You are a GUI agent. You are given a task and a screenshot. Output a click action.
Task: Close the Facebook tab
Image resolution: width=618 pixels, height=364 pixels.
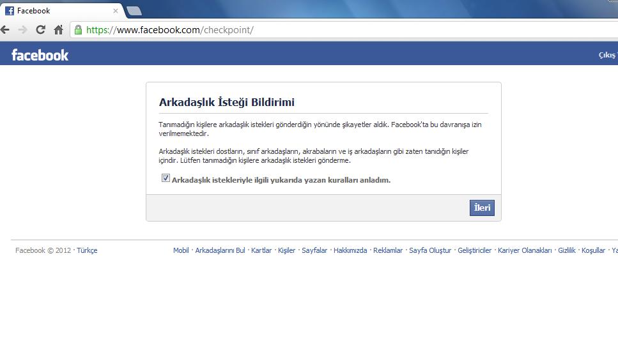(x=116, y=11)
